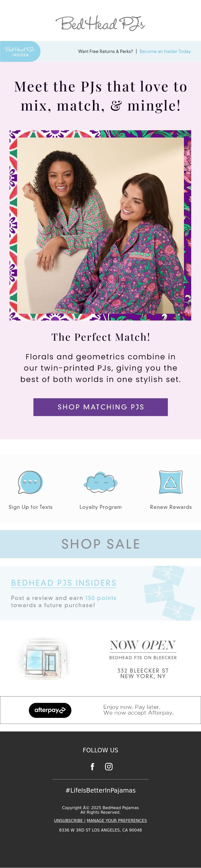This screenshot has height=868, width=201.
Task: Click the 150 points review text
Action: 100,597
